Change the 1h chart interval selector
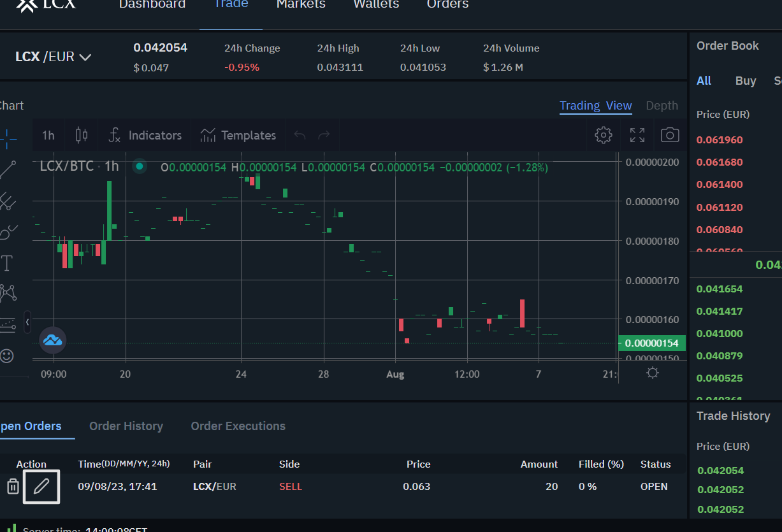The width and height of the screenshot is (782, 532). pyautogui.click(x=48, y=135)
